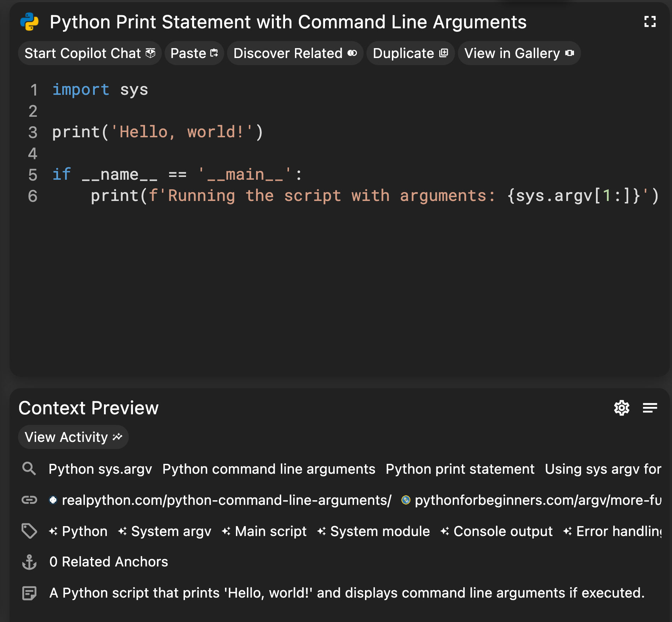Click sparkle icon beside Python tag
Screen dimensions: 672x622
[x=53, y=531]
